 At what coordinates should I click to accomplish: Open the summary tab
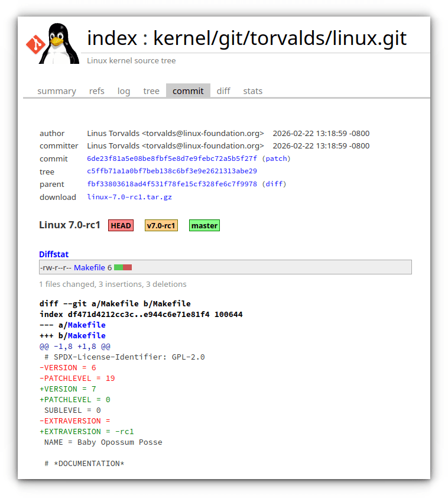tap(57, 91)
